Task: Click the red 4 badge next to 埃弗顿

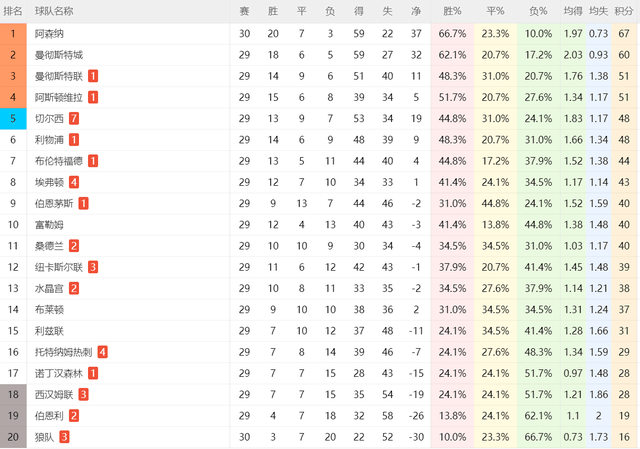Action: coord(74,182)
